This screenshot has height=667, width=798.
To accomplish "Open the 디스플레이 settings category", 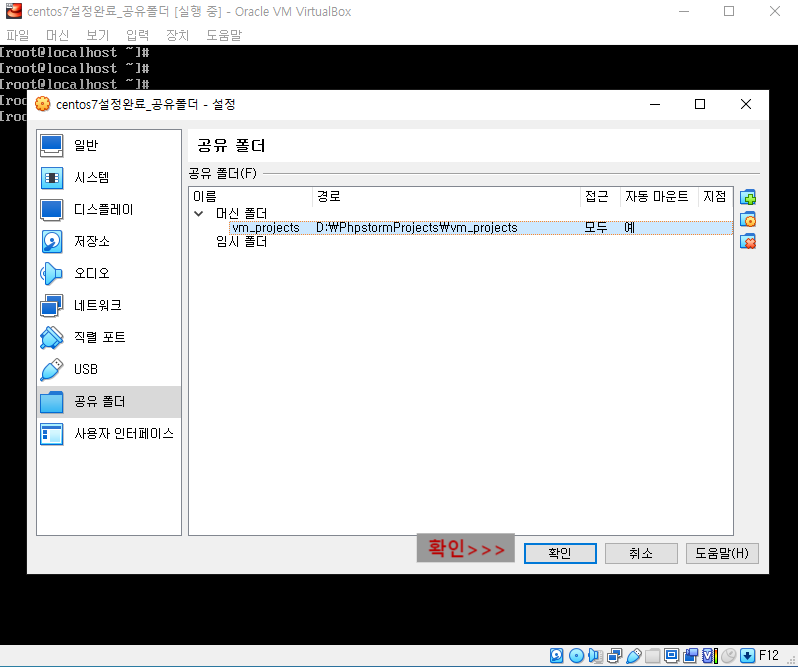I will pyautogui.click(x=108, y=210).
